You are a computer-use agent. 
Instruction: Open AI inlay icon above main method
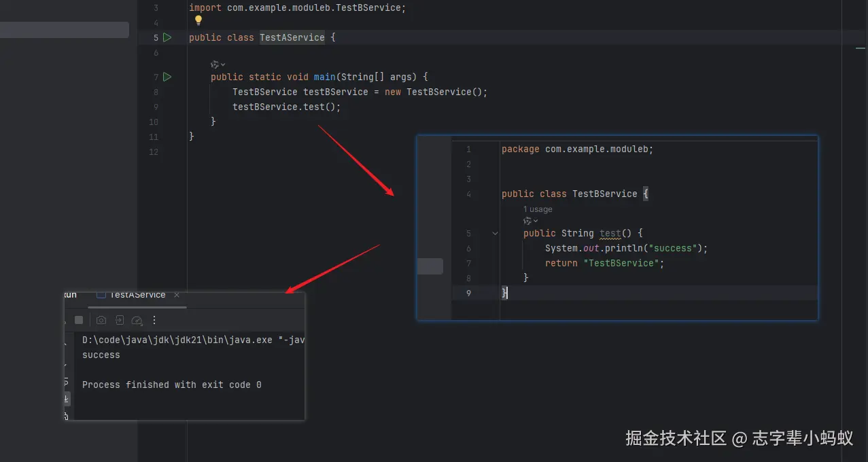(x=218, y=64)
